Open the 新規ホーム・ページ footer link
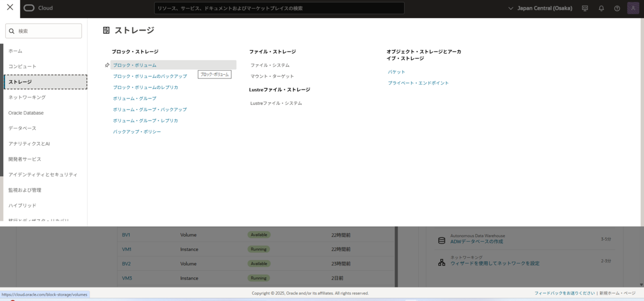The width and height of the screenshot is (644, 301). click(618, 293)
